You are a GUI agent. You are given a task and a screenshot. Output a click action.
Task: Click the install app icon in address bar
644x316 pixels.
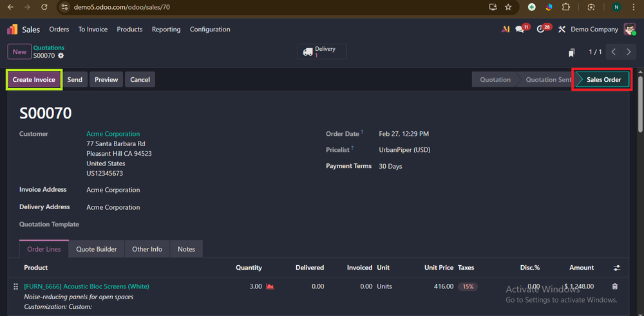pos(493,7)
